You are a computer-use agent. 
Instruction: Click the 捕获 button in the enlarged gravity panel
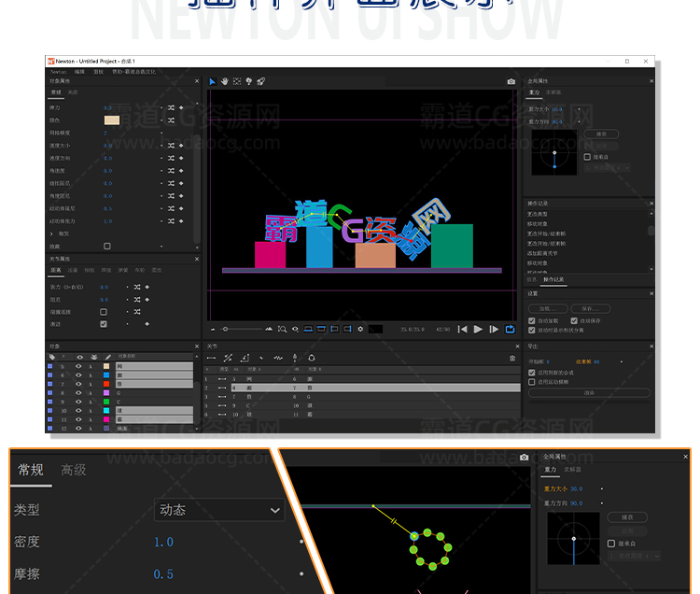(x=627, y=517)
